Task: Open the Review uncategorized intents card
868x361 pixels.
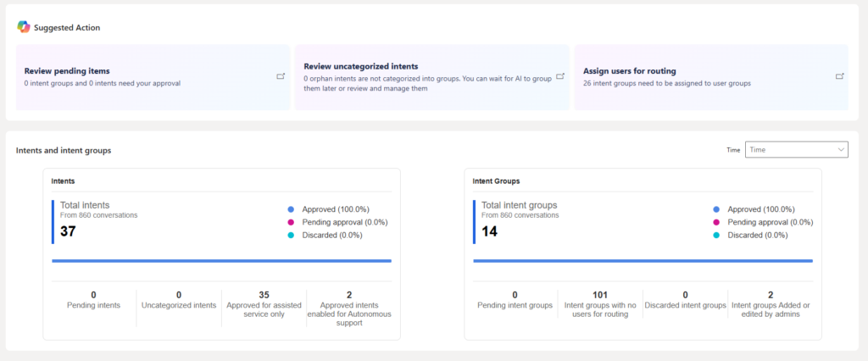Action: [x=431, y=77]
